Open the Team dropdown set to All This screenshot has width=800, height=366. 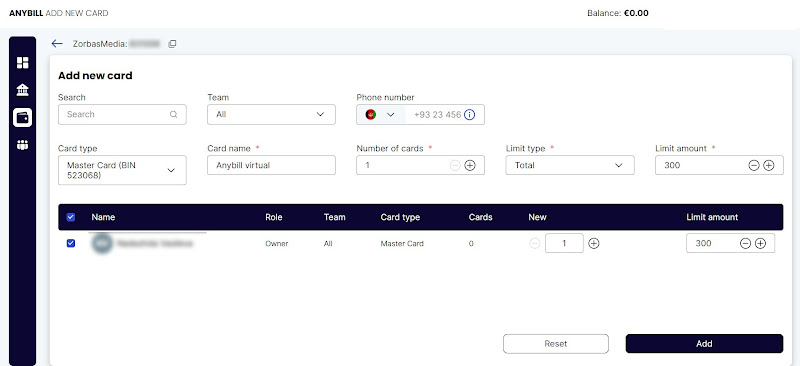pos(271,114)
